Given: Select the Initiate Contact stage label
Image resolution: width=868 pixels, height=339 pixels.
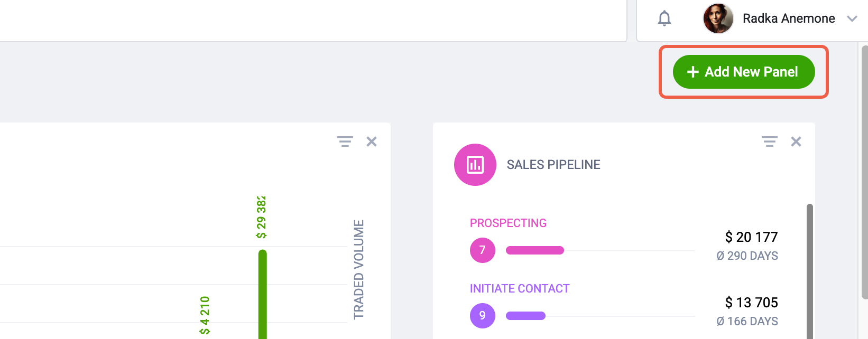Looking at the screenshot, I should point(520,289).
